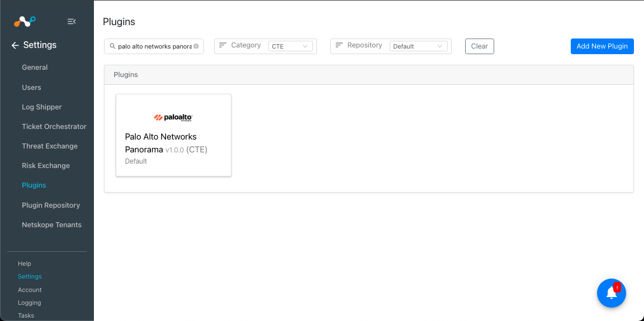This screenshot has height=321, width=644.
Task: Click the Palo Alto logo on plugin card
Action: [173, 118]
